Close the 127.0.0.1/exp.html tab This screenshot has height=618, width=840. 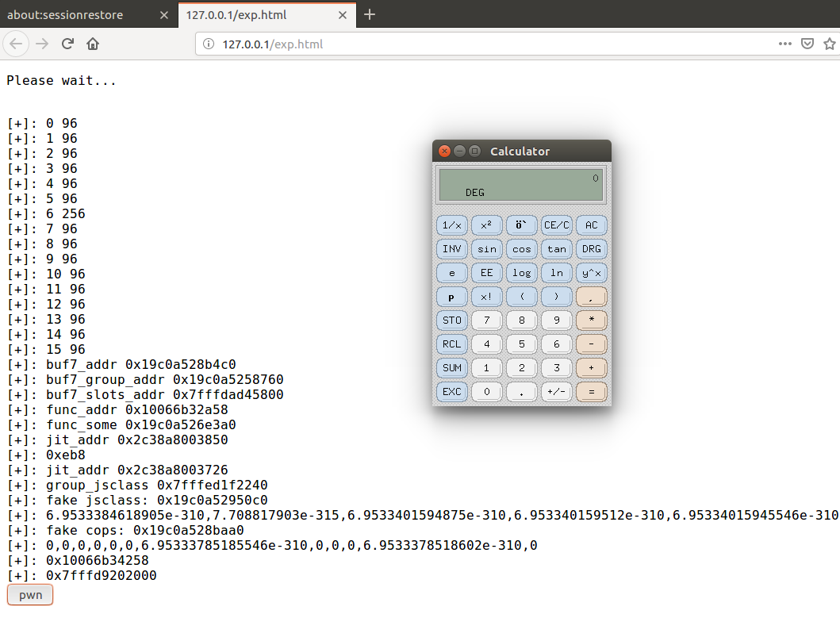[343, 15]
